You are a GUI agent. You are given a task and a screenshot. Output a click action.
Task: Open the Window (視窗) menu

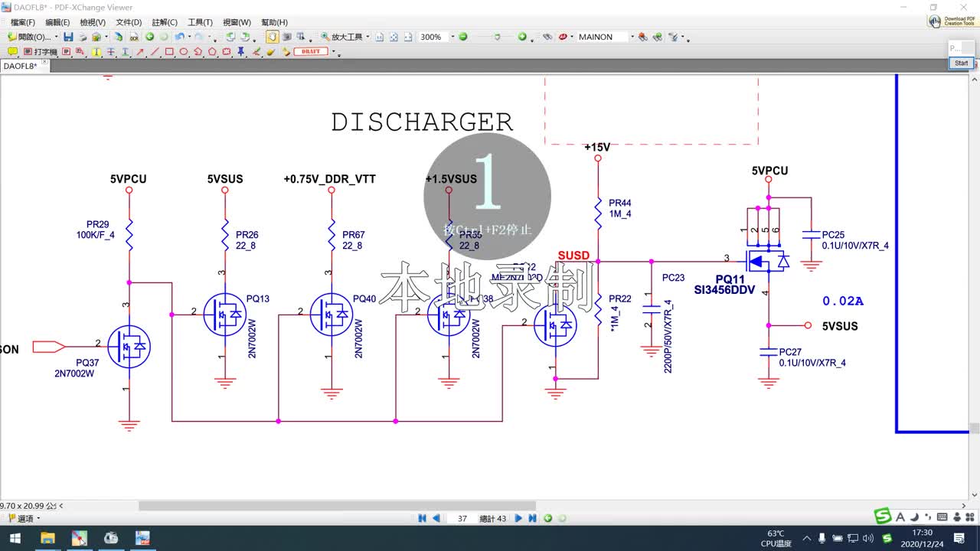(x=237, y=22)
